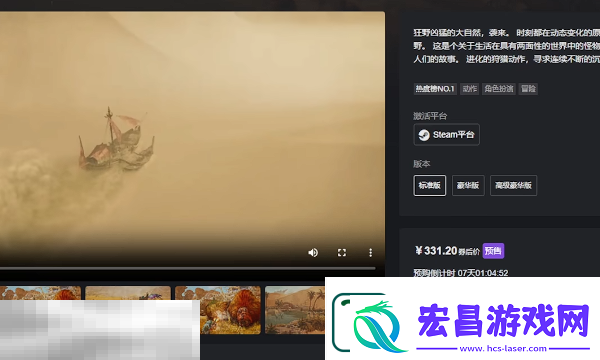This screenshot has width=600, height=360.
Task: Pick the 高级豪华版 edition option
Action: pyautogui.click(x=513, y=186)
